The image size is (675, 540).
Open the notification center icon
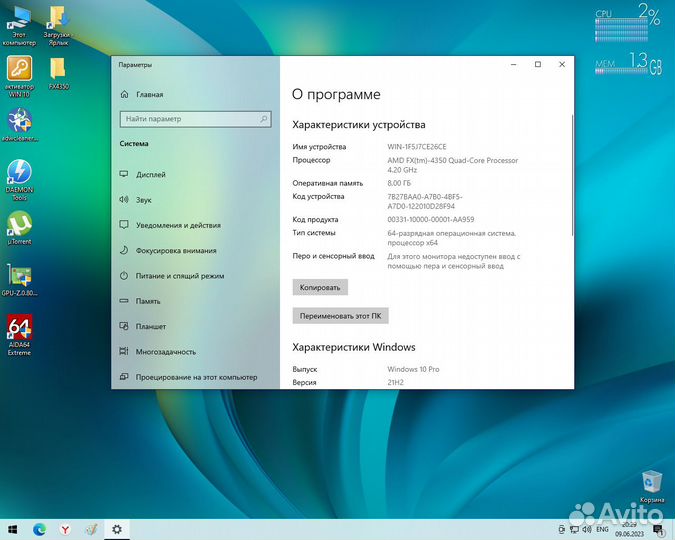(658, 529)
